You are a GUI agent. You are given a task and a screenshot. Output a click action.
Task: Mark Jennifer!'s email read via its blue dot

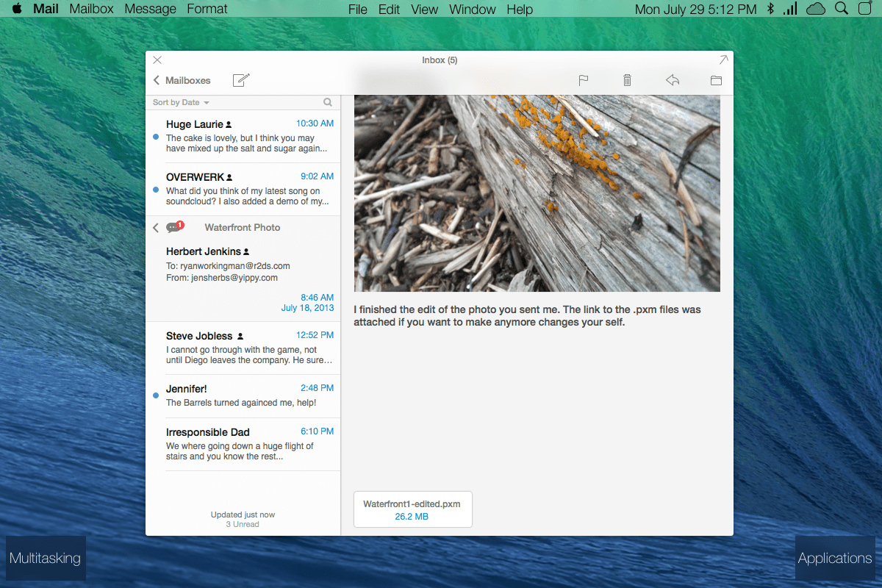click(x=154, y=395)
